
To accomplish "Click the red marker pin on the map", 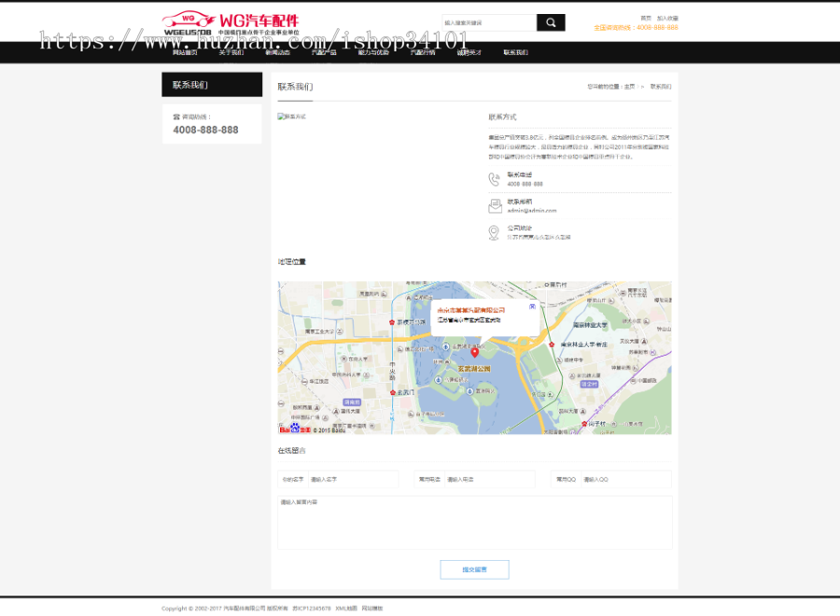I will point(474,352).
